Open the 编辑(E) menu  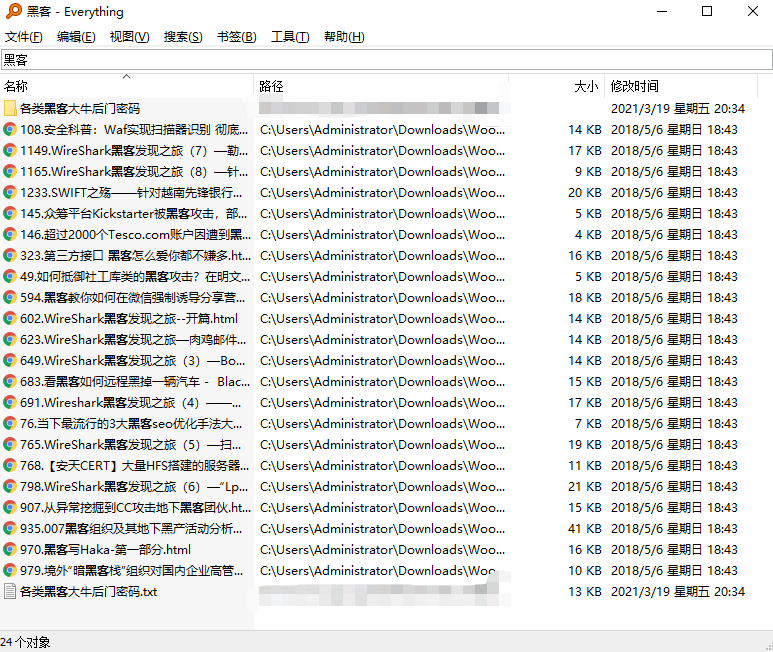pyautogui.click(x=76, y=37)
